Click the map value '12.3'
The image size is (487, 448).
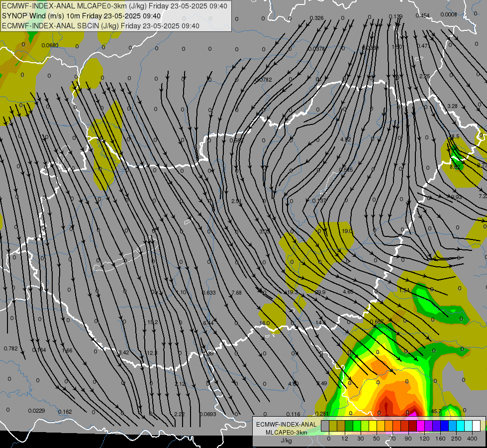pyautogui.click(x=152, y=353)
